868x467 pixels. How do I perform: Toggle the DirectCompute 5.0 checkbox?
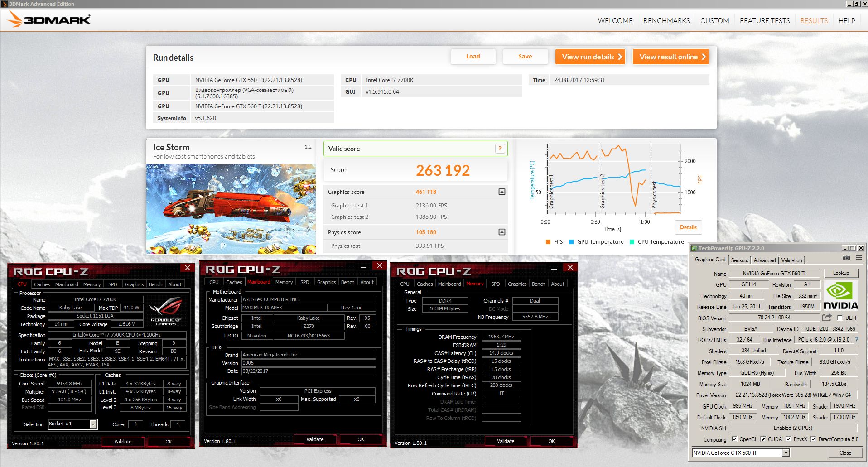[x=813, y=439]
